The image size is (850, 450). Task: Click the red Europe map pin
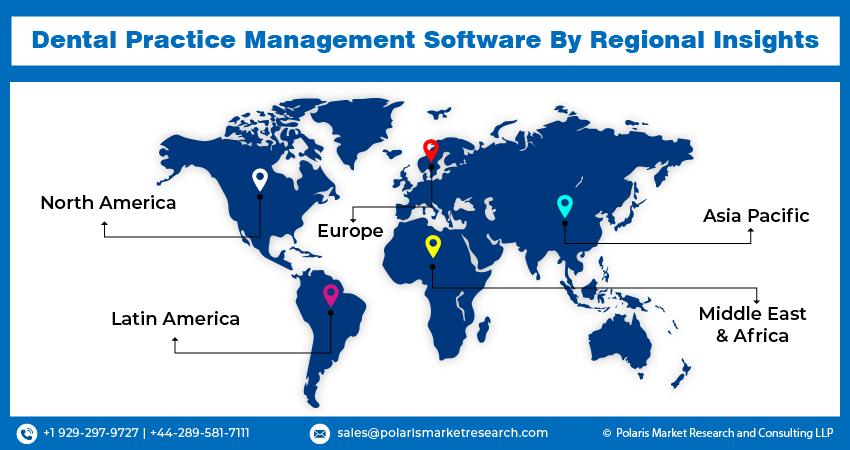[x=431, y=150]
